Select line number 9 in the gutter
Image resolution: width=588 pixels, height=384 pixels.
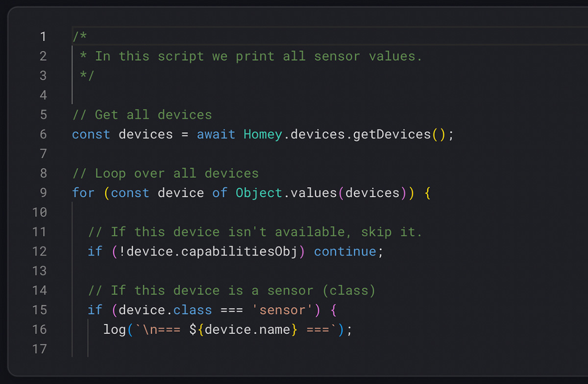pyautogui.click(x=43, y=193)
